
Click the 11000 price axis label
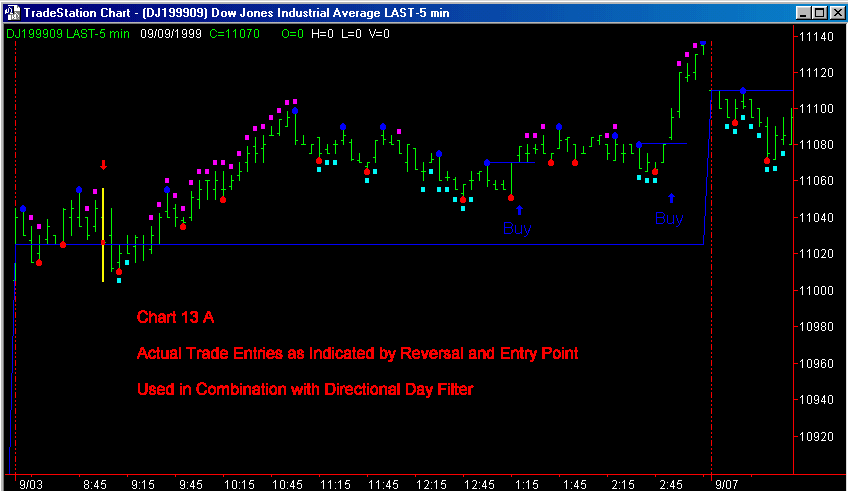click(x=817, y=291)
